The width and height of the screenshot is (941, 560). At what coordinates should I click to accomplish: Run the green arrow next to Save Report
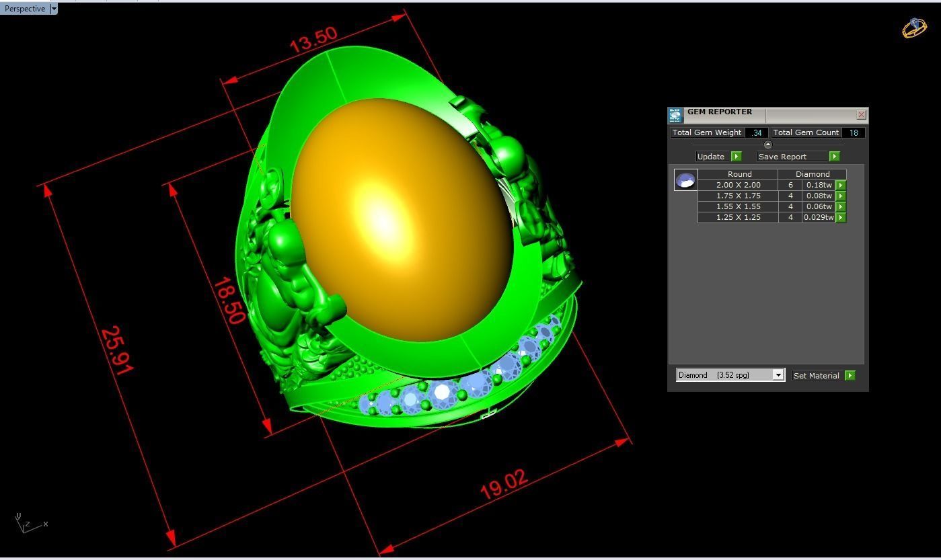pyautogui.click(x=834, y=157)
